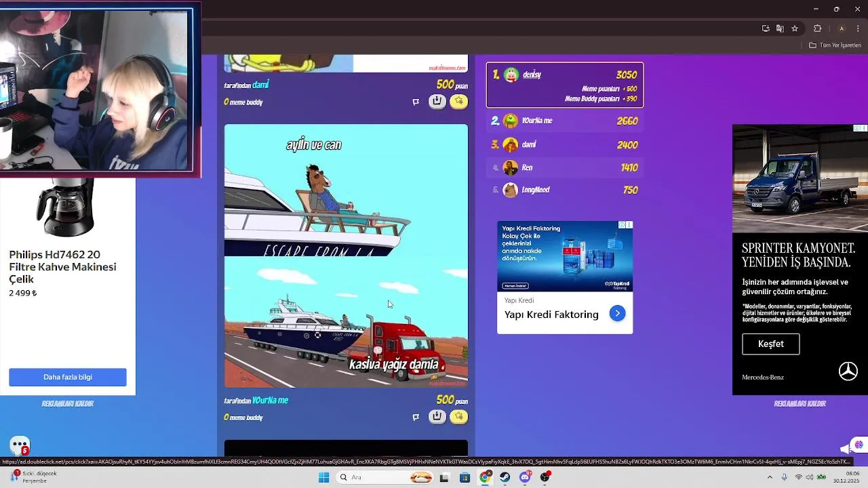Expand the hidden system tray icons
Image resolution: width=868 pixels, height=488 pixels.
point(770,477)
